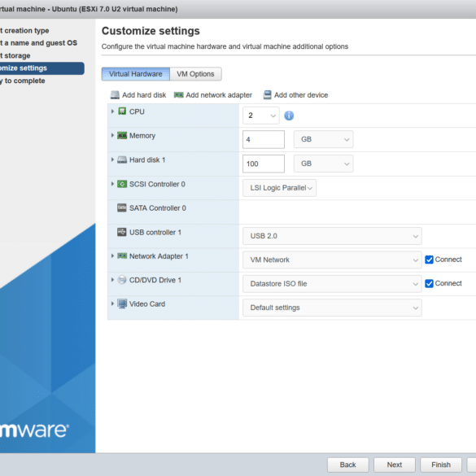Viewport: 476px width, 476px height.
Task: Click the Network Adapter 1 icon
Action: click(122, 256)
